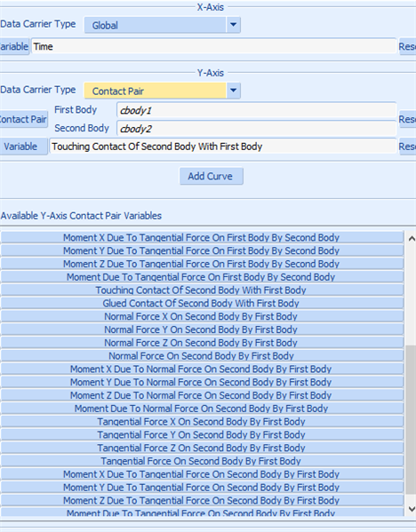Click the Time variable input field
The image size is (416, 532).
coord(214,46)
